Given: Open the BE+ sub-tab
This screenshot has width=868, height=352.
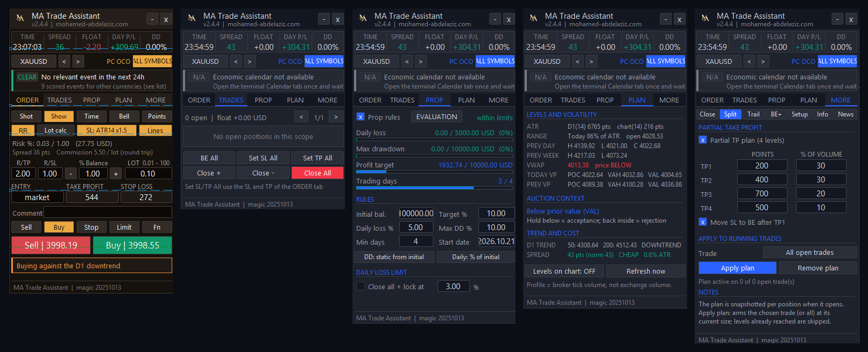Looking at the screenshot, I should 776,114.
